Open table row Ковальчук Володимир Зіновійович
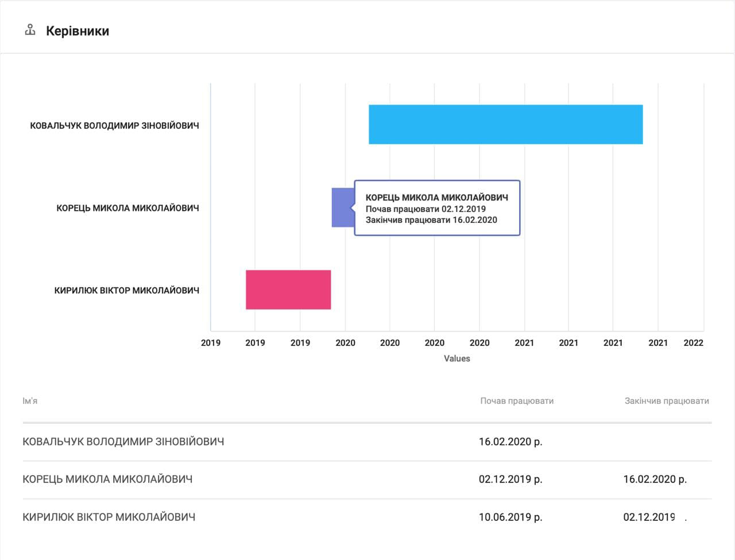Screen dimensions: 735x560 coord(123,442)
